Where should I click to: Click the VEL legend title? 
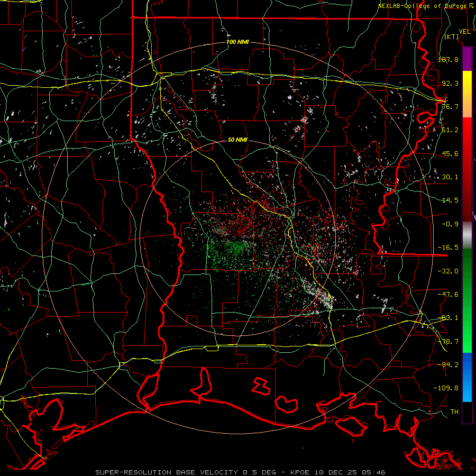(x=464, y=32)
